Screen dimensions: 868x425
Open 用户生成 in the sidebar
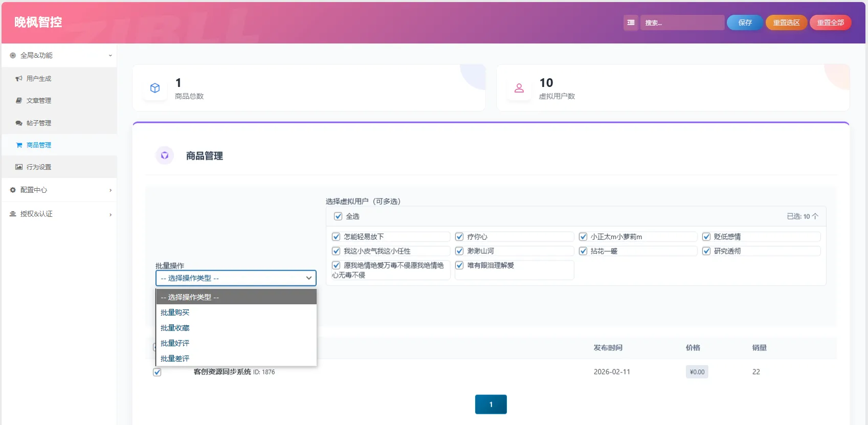(59, 78)
